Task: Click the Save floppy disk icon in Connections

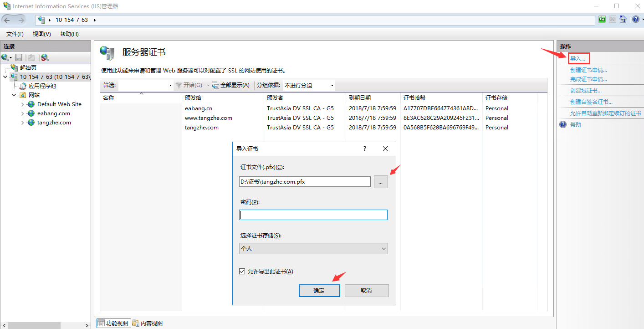Action: (x=19, y=57)
